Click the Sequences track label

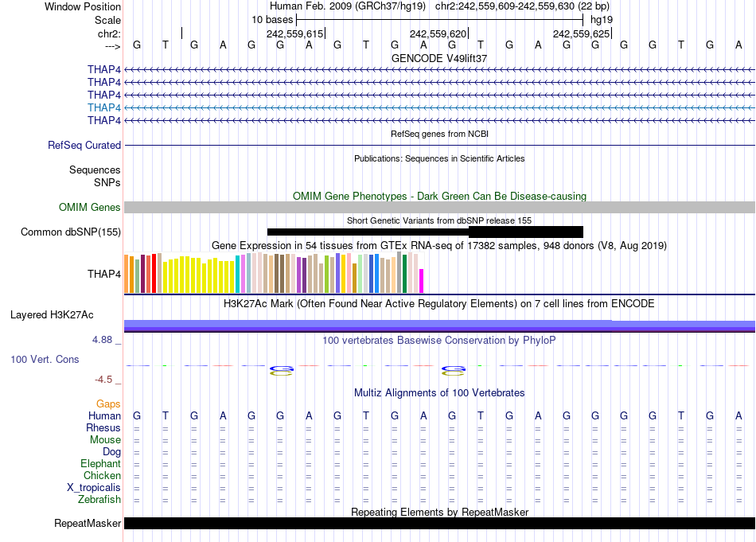coord(95,170)
